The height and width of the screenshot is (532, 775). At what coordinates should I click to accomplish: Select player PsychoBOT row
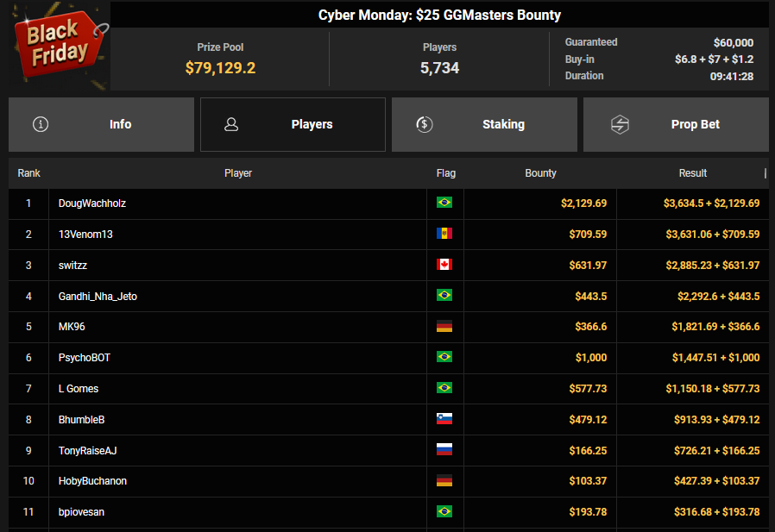pyautogui.click(x=85, y=358)
